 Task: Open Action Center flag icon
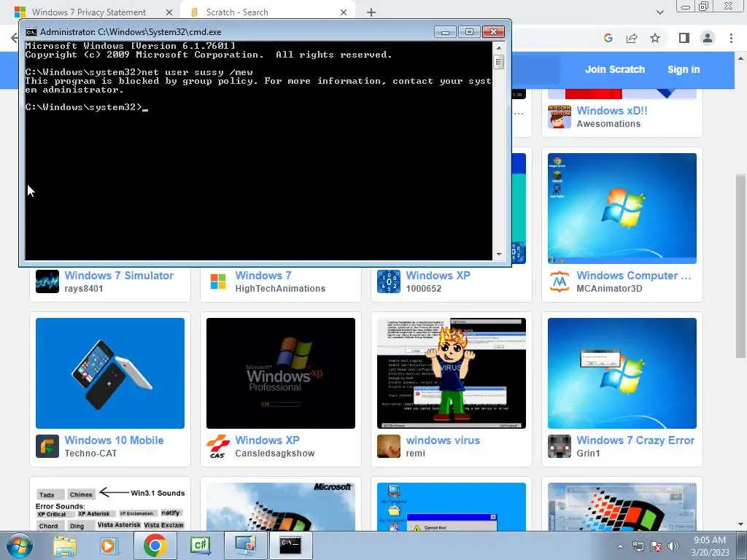[656, 546]
